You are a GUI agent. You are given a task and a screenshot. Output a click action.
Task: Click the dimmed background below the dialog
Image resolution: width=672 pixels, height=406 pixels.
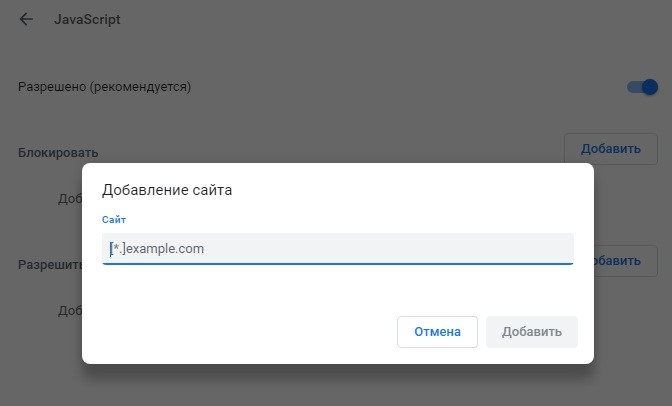(x=336, y=386)
